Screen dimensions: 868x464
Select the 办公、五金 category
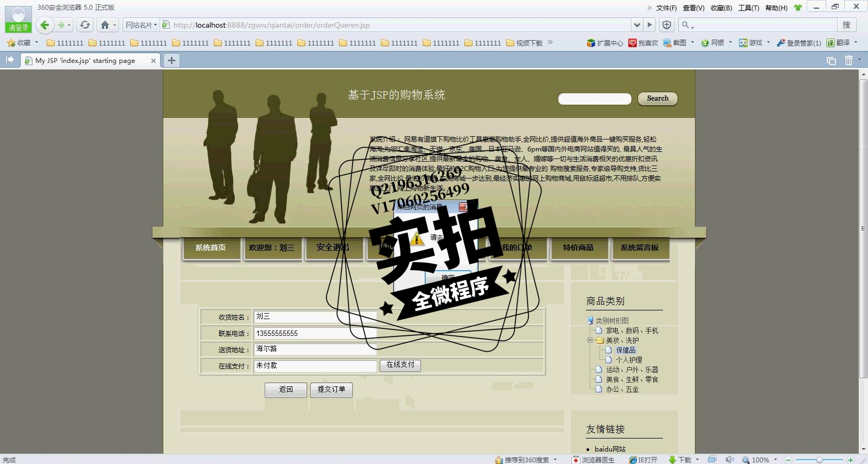tap(622, 389)
